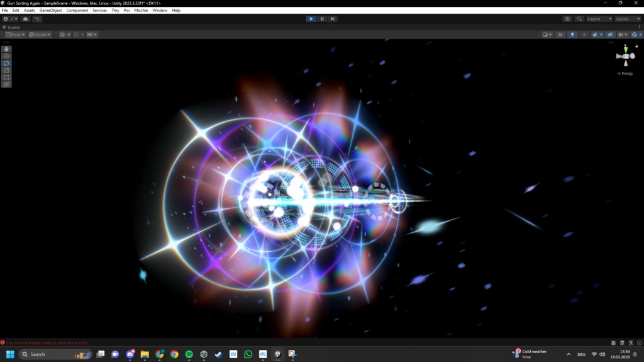Open the Assets menu

[x=29, y=10]
